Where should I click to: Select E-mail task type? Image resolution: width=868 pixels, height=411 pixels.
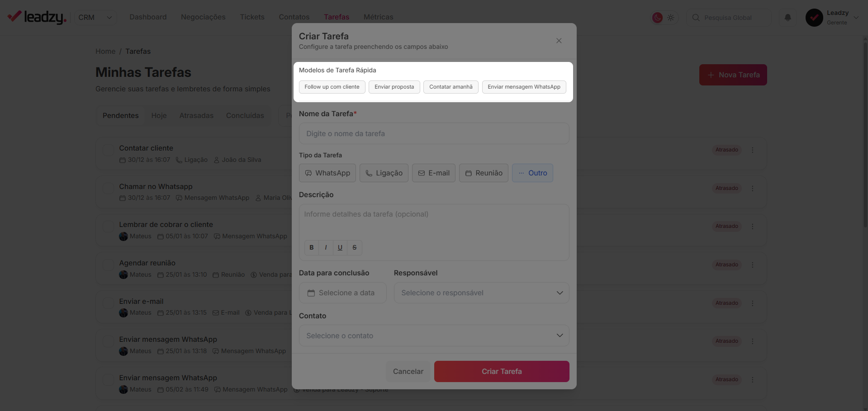[x=434, y=173]
